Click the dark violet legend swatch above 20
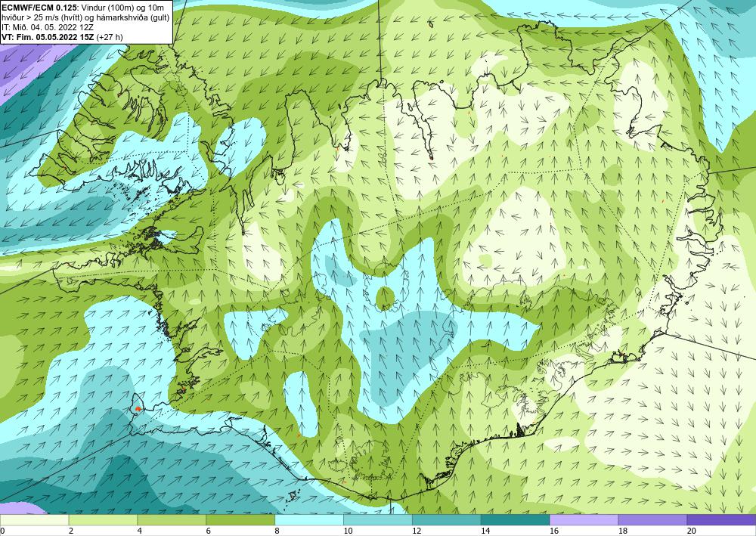The height and width of the screenshot is (536, 756). click(721, 520)
